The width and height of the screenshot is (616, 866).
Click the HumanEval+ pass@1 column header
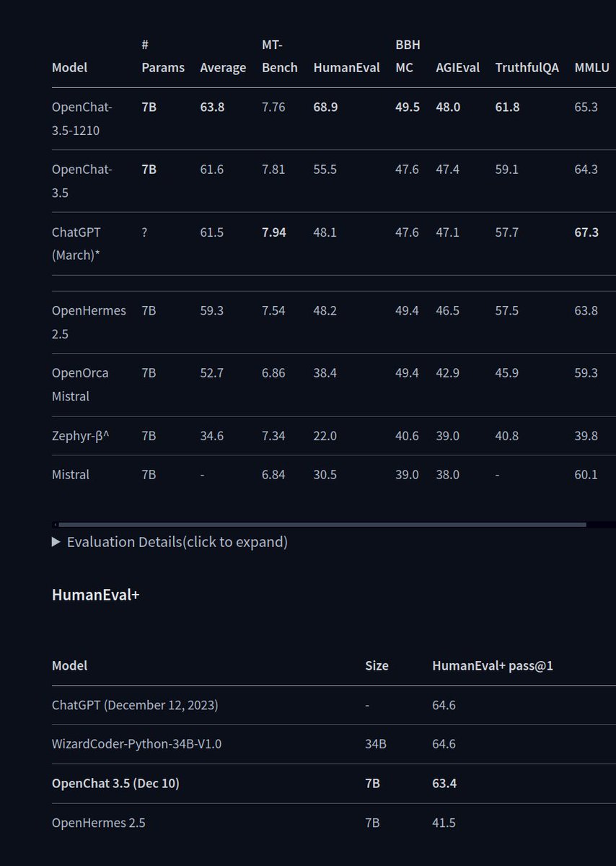493,666
